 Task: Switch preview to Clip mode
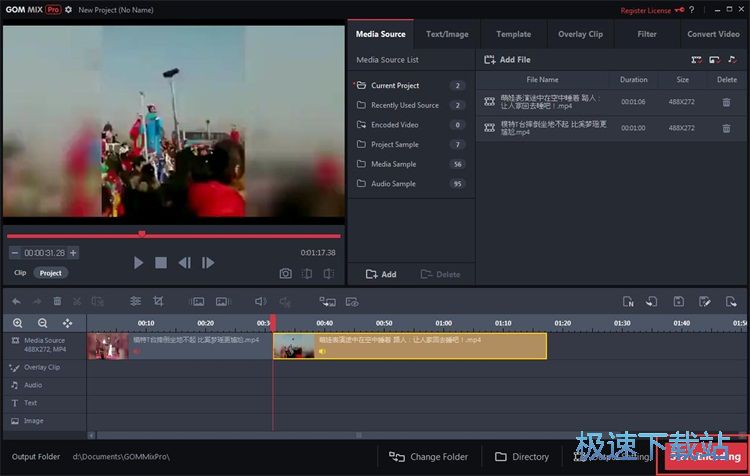tap(20, 273)
